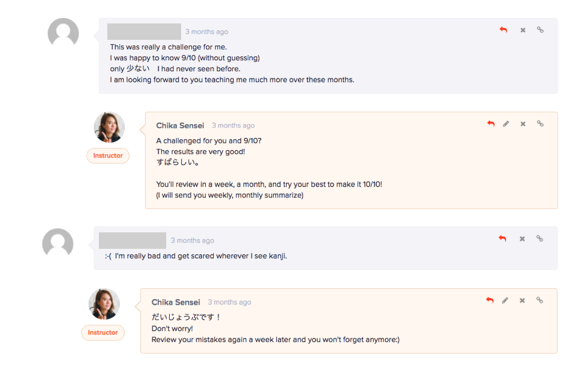This screenshot has width=588, height=367.
Task: Click the first Instructor badge
Action: pos(108,156)
